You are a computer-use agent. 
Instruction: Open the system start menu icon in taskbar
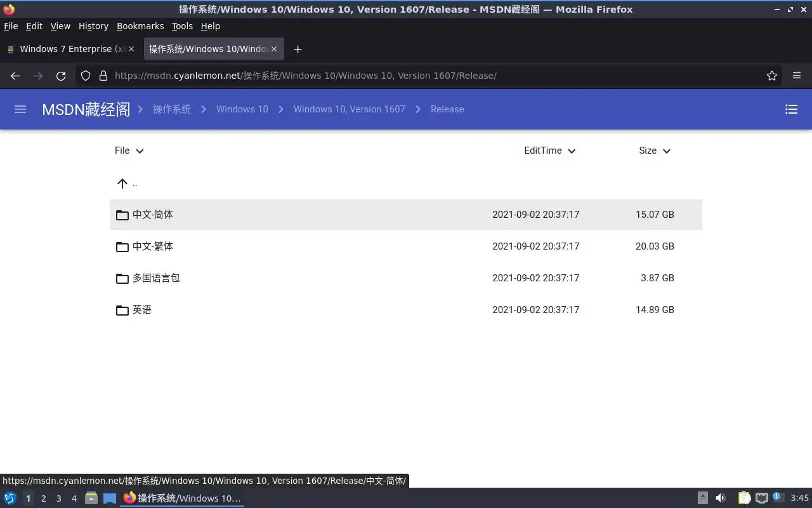pos(10,498)
